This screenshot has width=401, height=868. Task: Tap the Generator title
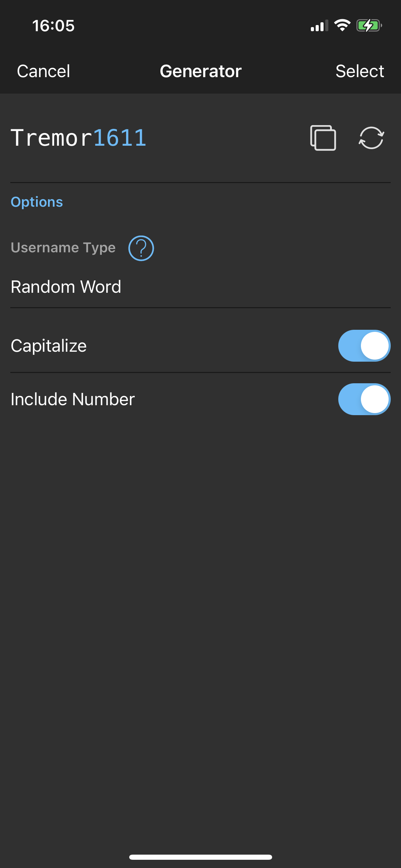click(x=200, y=71)
